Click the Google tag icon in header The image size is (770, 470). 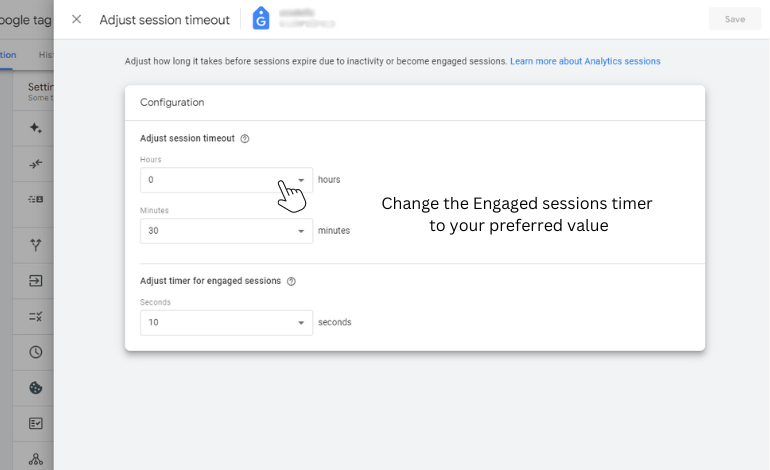(261, 19)
